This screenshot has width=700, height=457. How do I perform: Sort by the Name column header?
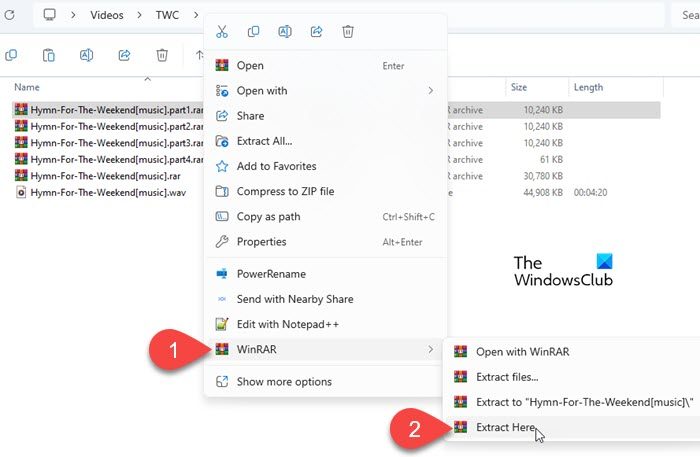(27, 87)
